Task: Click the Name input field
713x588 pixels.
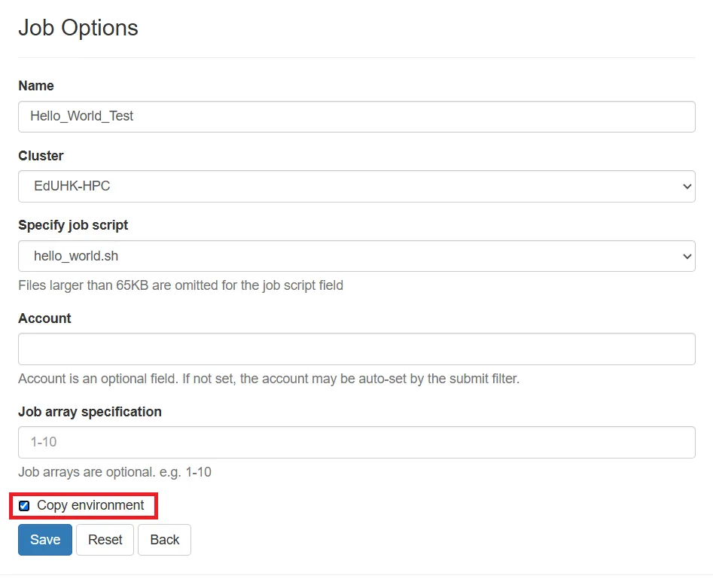Action: (356, 117)
